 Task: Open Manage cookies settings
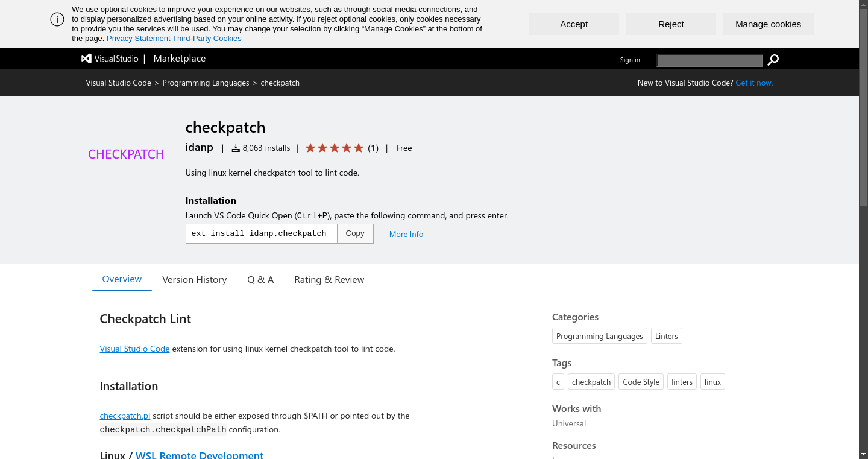tap(769, 24)
